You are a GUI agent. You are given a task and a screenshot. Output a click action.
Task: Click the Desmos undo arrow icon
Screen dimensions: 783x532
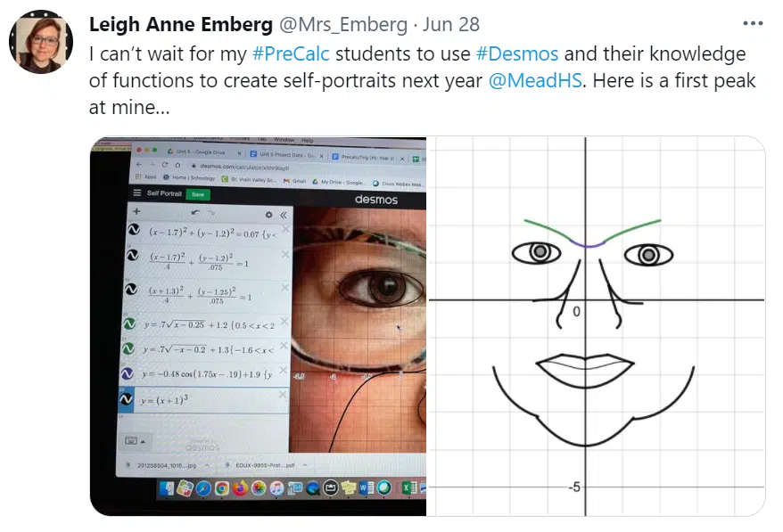(195, 213)
